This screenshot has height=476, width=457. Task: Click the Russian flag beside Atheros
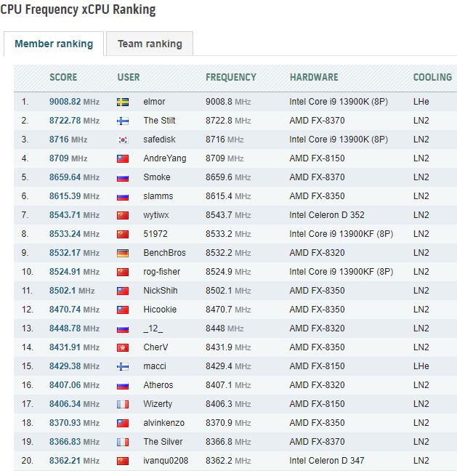(123, 385)
